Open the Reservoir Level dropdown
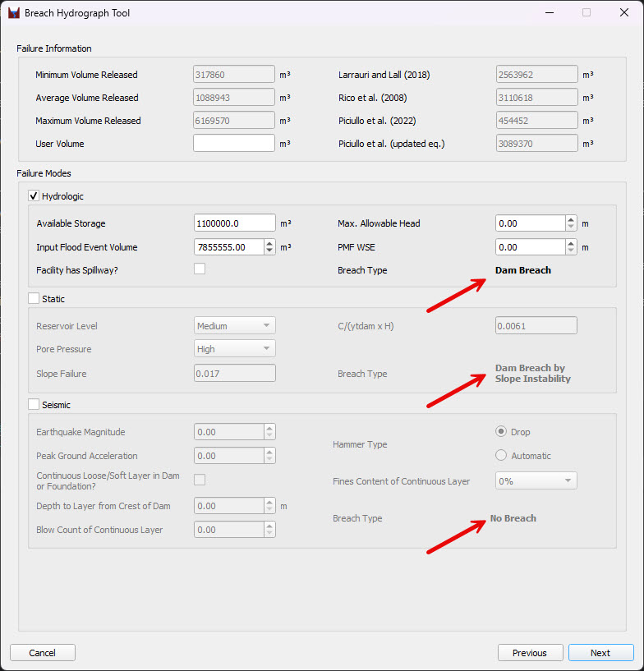644x671 pixels. tap(234, 326)
